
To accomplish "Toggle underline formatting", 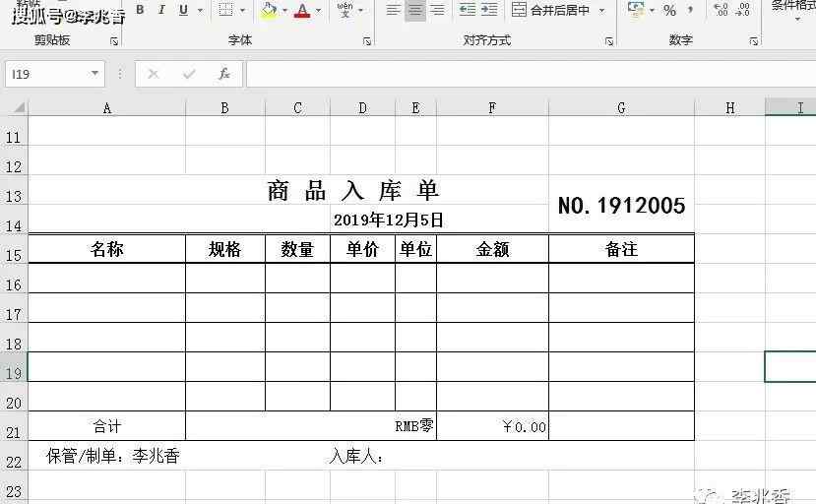I will (183, 10).
